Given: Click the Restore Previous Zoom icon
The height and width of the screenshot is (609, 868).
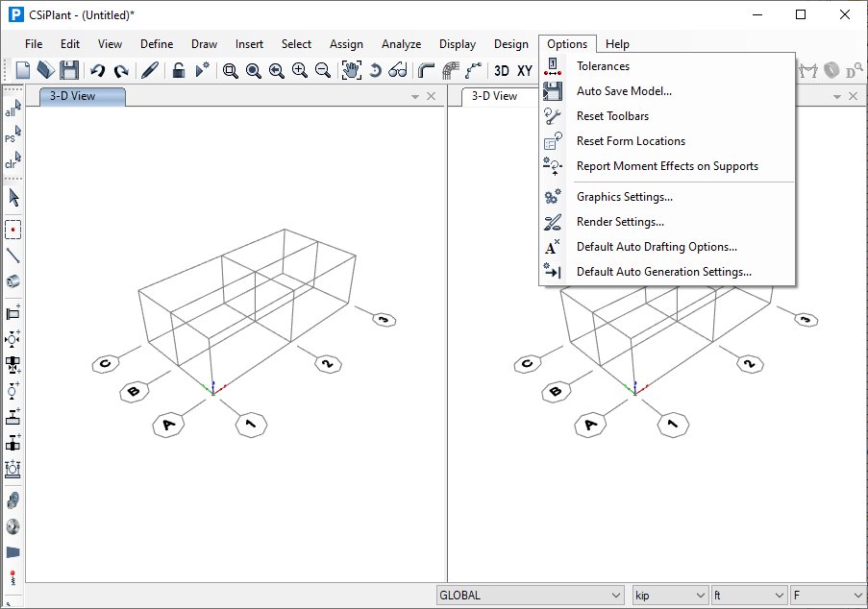Looking at the screenshot, I should coord(276,71).
